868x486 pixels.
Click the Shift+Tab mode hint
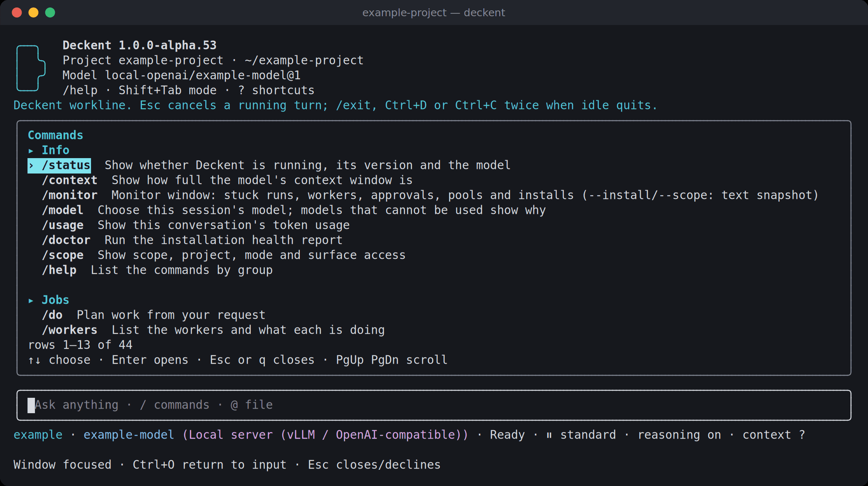(168, 90)
